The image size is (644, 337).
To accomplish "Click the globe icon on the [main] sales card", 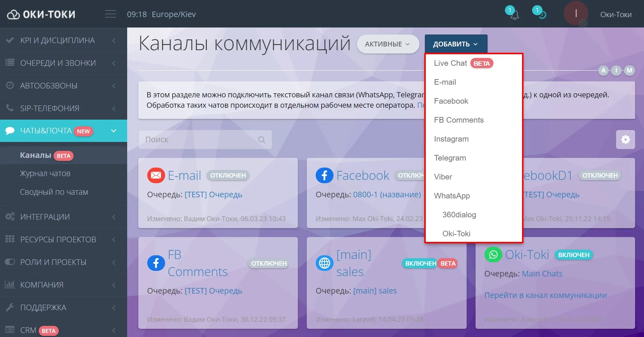I will 324,263.
